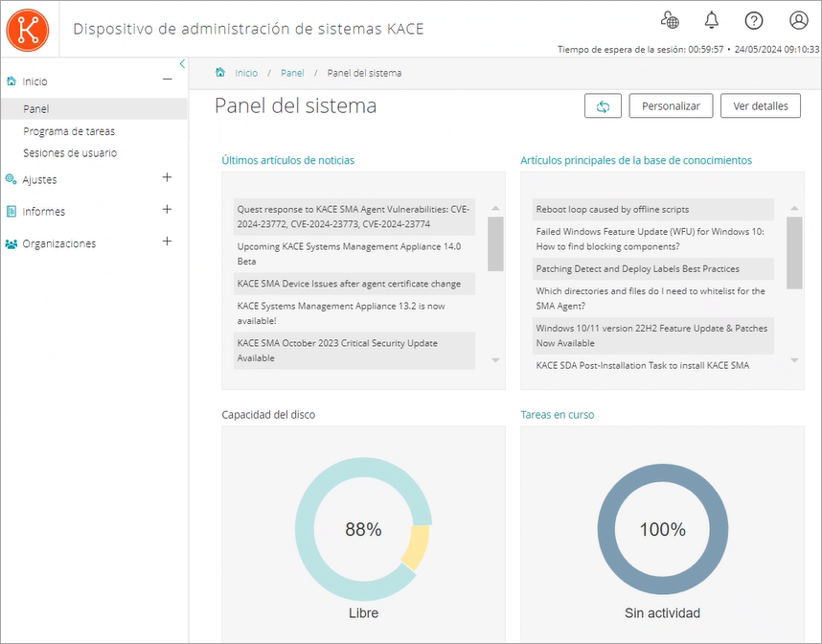Open the globe network settings icon

671,20
